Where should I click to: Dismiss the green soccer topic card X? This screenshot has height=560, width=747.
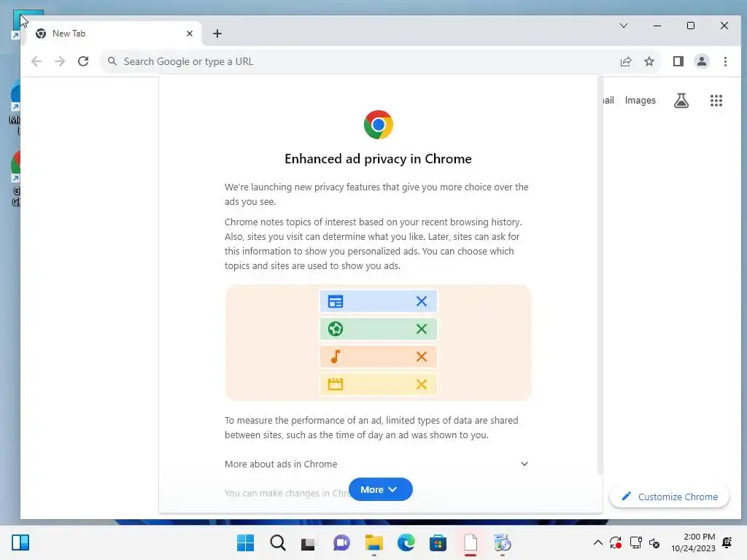421,329
